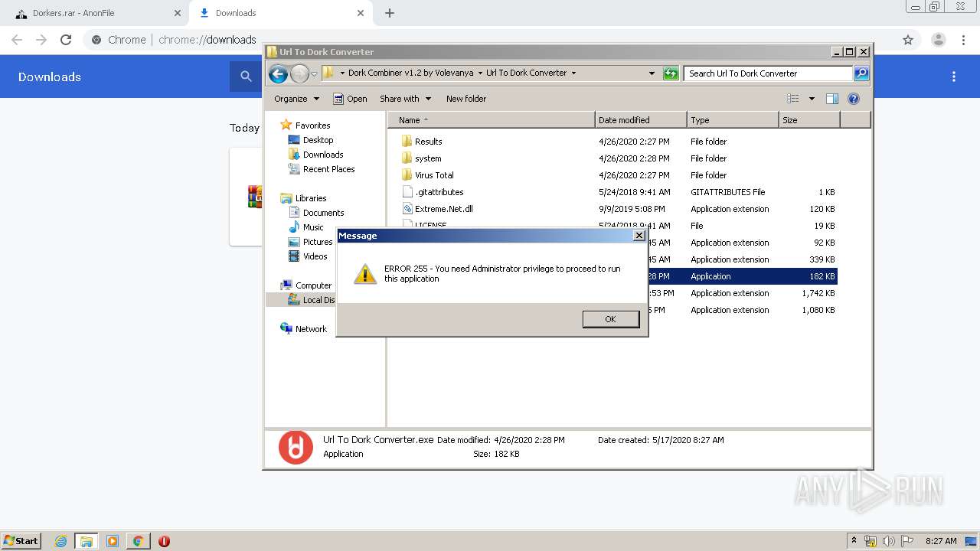The image size is (980, 551).
Task: Click the chrome://downloads address bar
Action: coord(207,40)
